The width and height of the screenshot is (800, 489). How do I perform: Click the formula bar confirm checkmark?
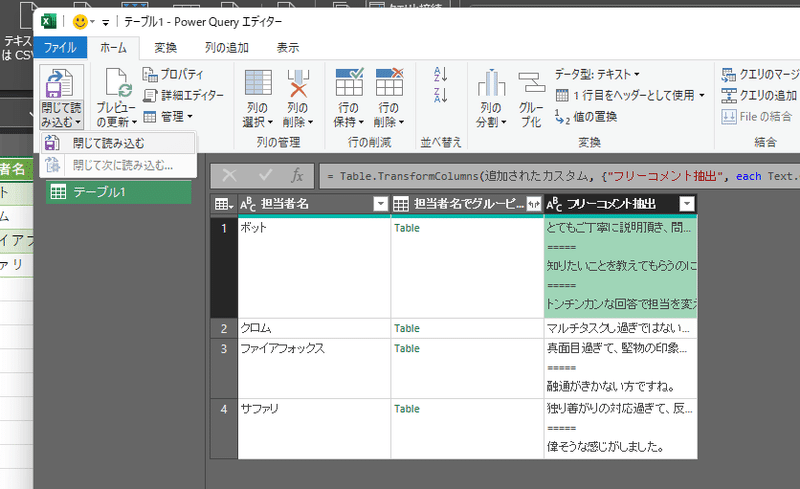click(x=265, y=176)
